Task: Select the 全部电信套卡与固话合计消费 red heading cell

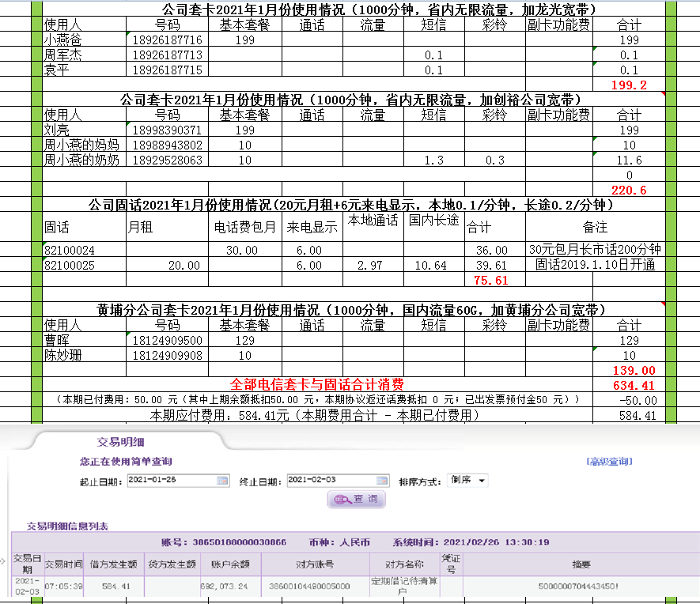Action: pyautogui.click(x=316, y=385)
